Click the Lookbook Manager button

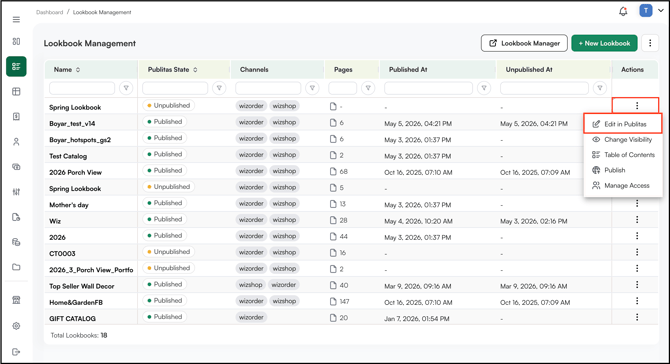524,43
